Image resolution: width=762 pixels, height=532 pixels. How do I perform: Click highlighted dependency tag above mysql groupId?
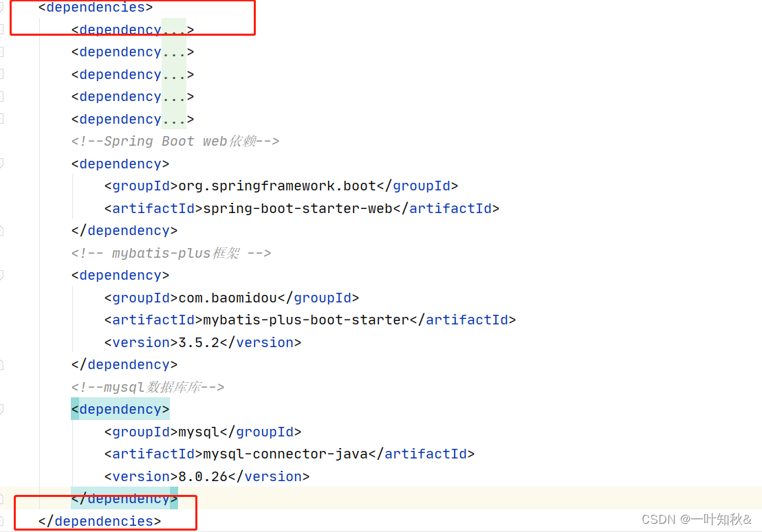tap(120, 409)
